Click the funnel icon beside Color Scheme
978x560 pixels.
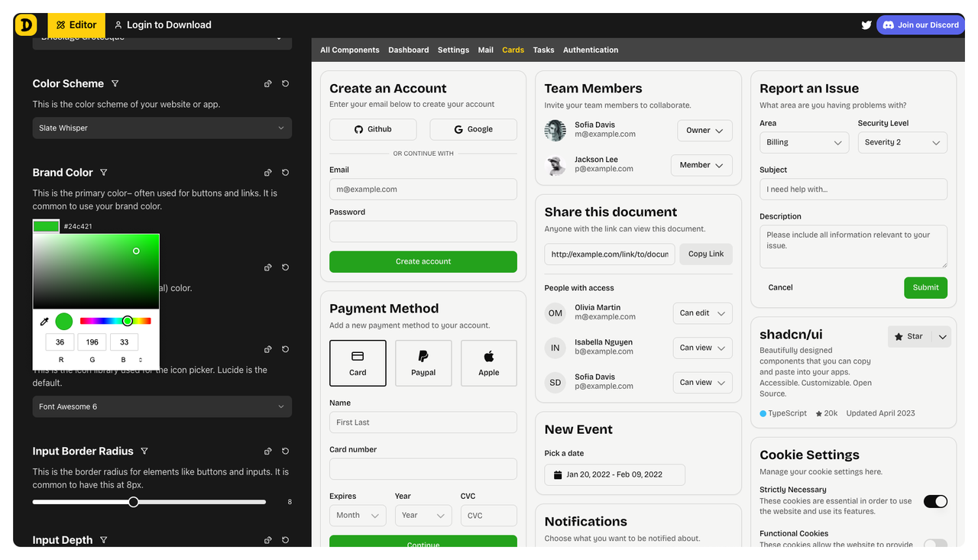pyautogui.click(x=115, y=83)
